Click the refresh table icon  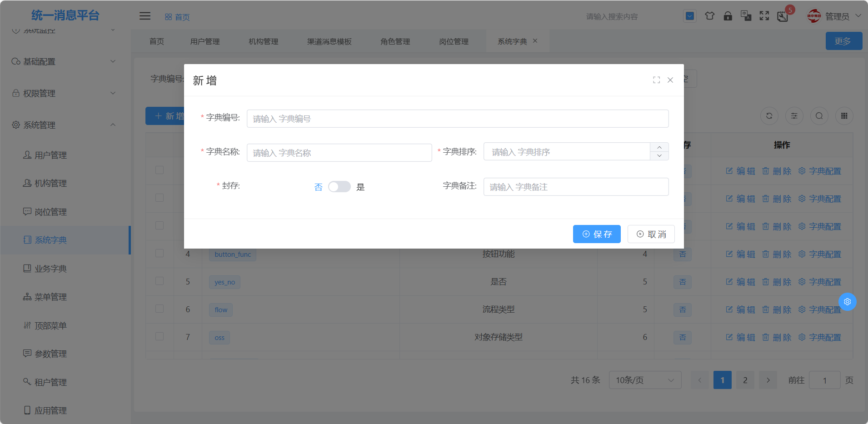(x=769, y=116)
